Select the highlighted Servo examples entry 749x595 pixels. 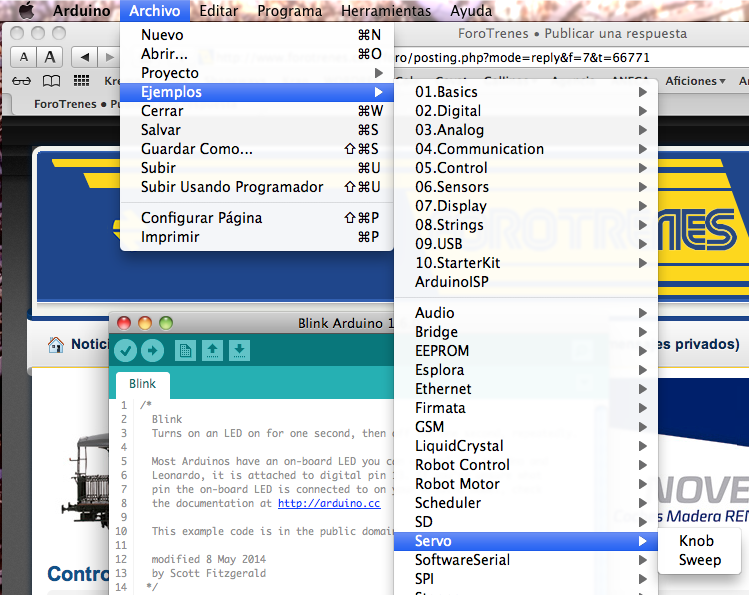coord(526,541)
